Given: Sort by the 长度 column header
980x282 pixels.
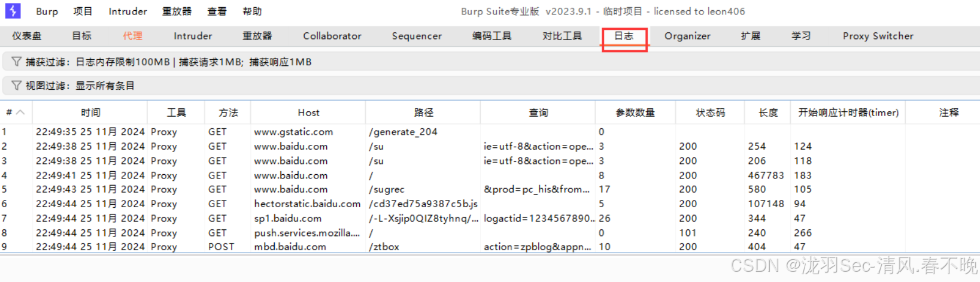Looking at the screenshot, I should pos(768,113).
